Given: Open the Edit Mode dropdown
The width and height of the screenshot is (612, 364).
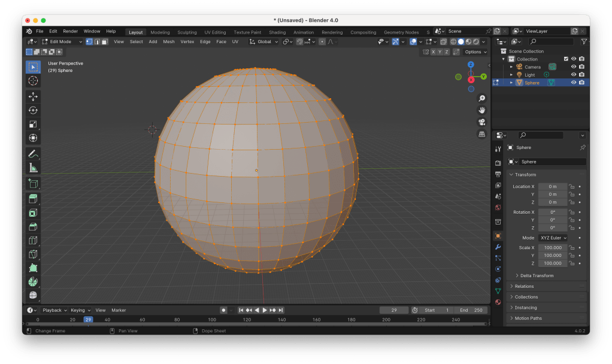Looking at the screenshot, I should (60, 42).
